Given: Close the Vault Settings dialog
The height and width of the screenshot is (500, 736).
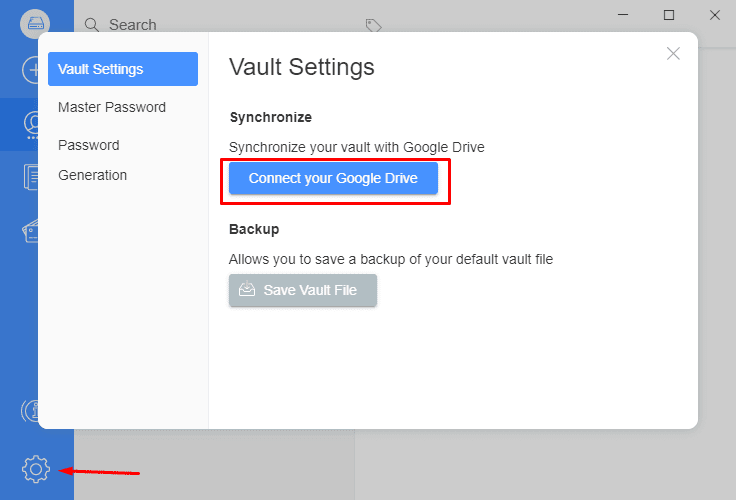Looking at the screenshot, I should [673, 54].
